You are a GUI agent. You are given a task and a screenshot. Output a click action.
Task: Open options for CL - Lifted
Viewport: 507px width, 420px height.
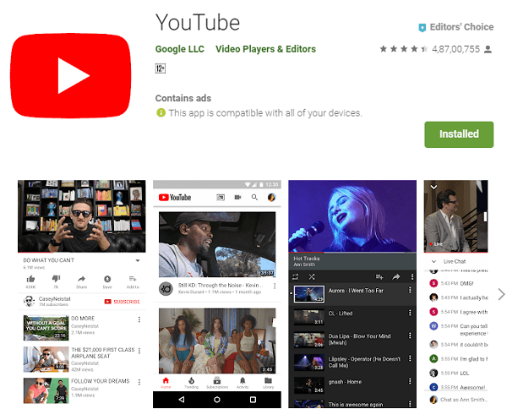coord(410,313)
